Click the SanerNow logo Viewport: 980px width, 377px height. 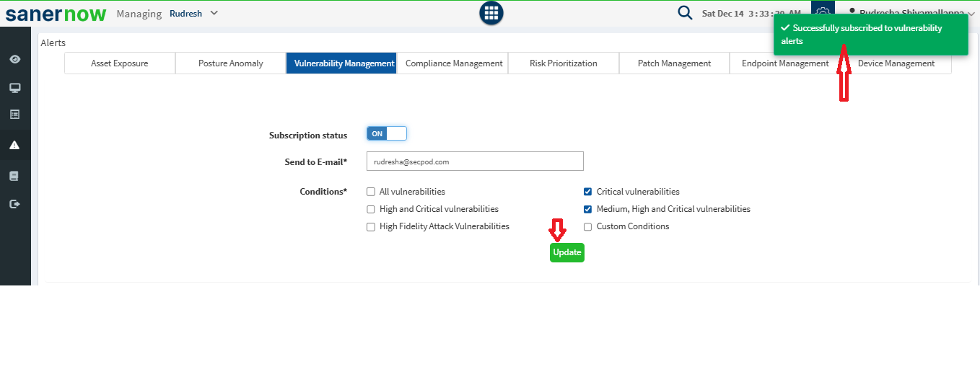pyautogui.click(x=56, y=14)
